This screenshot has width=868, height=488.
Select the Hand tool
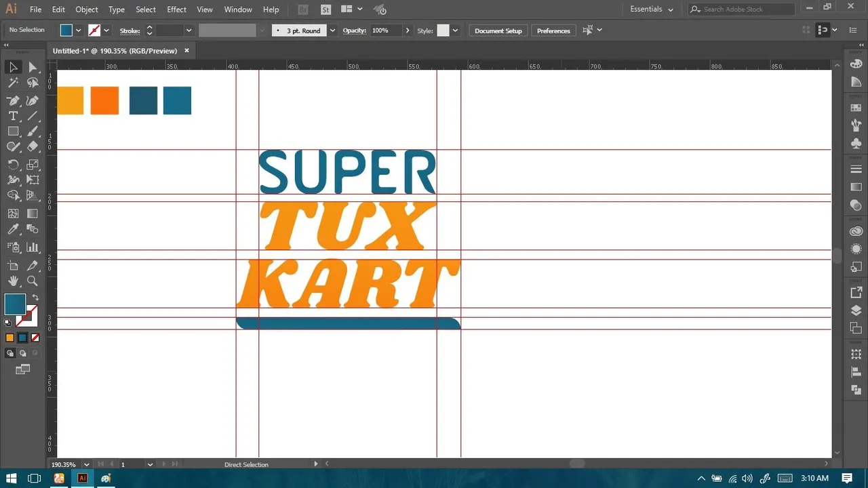tap(13, 281)
